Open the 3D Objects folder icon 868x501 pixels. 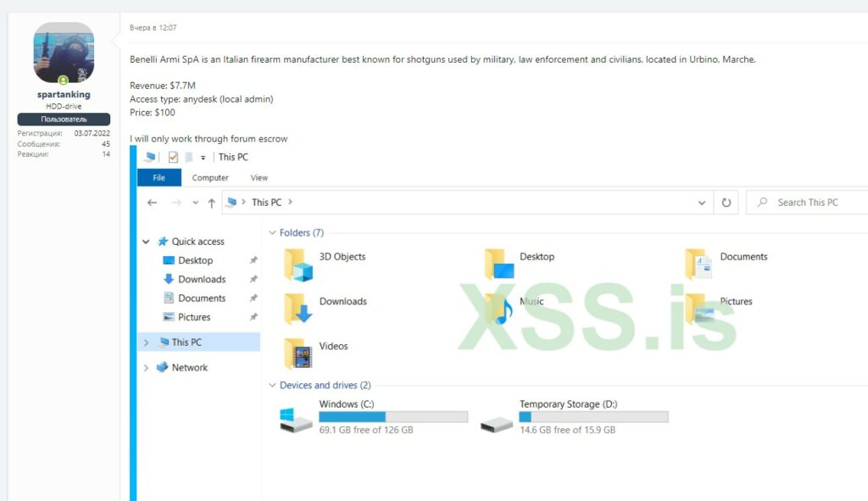[298, 264]
